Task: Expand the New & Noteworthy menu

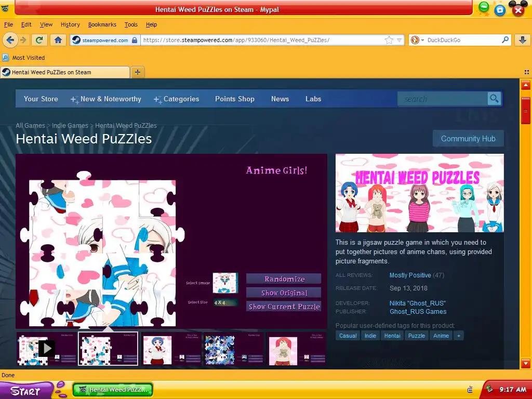Action: coord(105,99)
